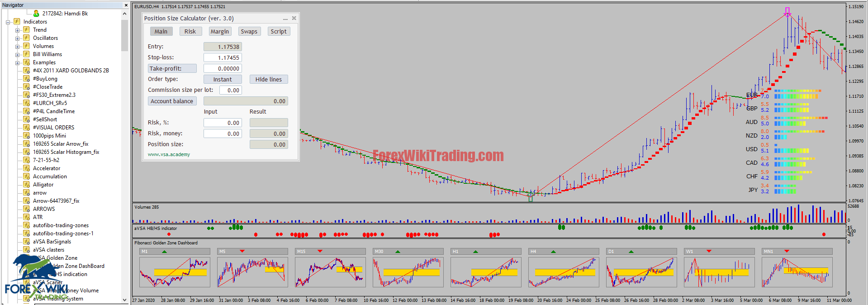Viewport: 868px width, 305px height.
Task: Select the 1000pips Mini indicator icon
Action: point(27,136)
